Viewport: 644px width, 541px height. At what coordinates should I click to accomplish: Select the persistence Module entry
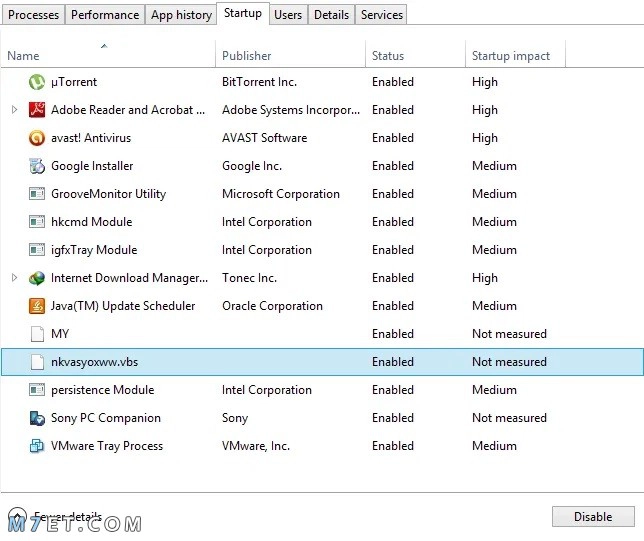pyautogui.click(x=103, y=390)
